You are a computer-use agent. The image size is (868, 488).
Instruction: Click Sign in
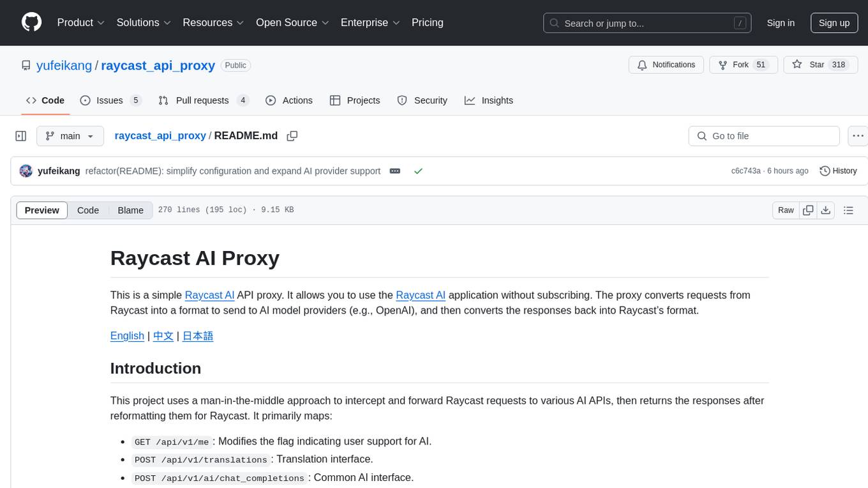(x=781, y=23)
